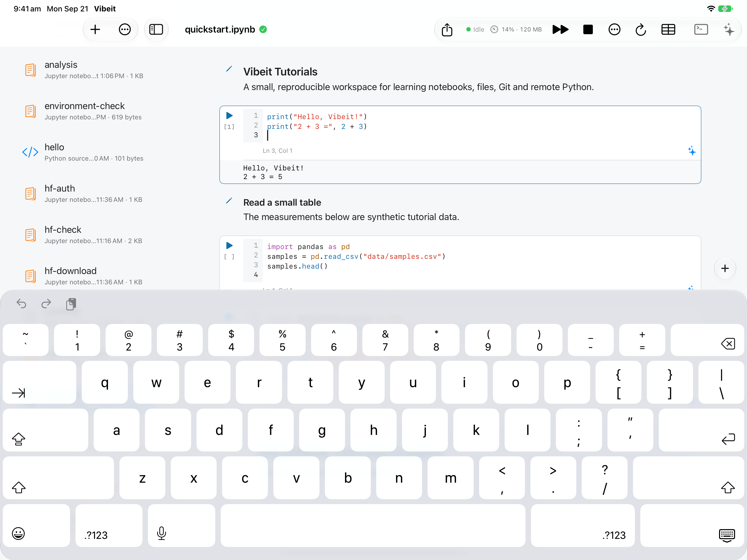Tap the 9:41 am clock
The image size is (747, 560).
click(27, 9)
